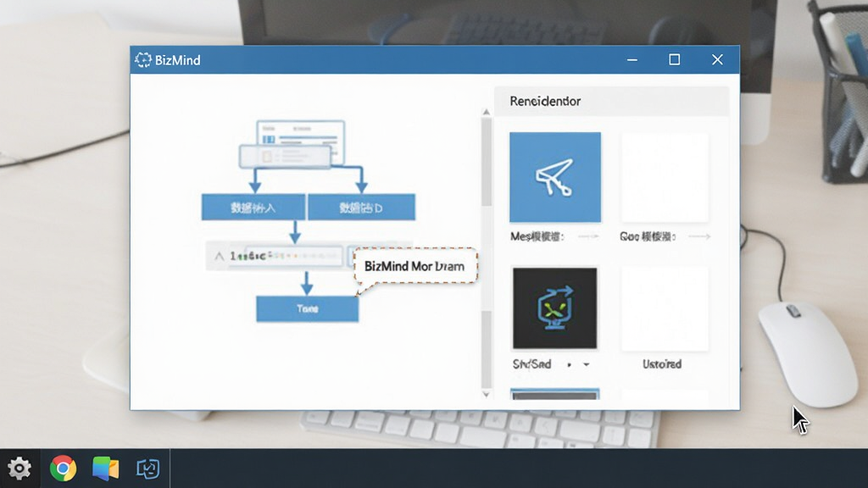Select the blank thumbnail above "Ustoired"

click(x=665, y=308)
